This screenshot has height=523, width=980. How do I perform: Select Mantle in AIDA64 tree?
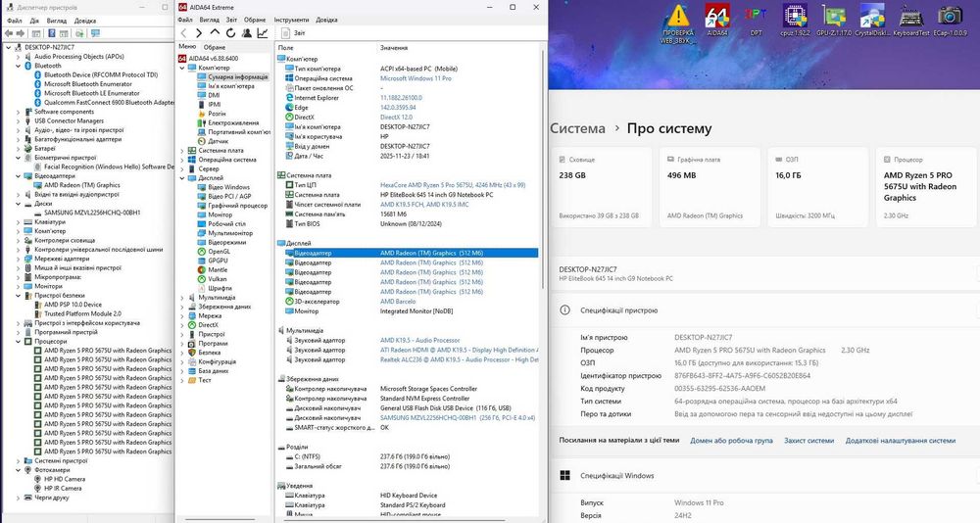tap(218, 270)
